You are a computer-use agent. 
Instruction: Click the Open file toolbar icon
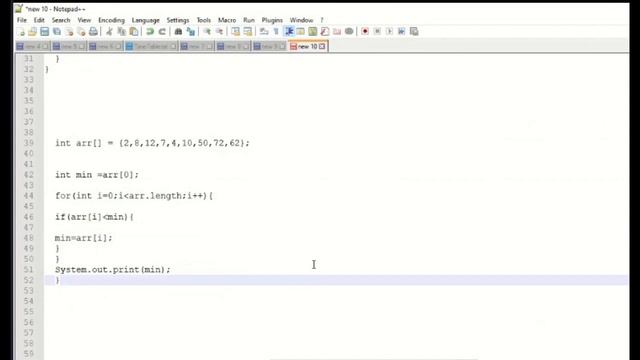[x=32, y=31]
